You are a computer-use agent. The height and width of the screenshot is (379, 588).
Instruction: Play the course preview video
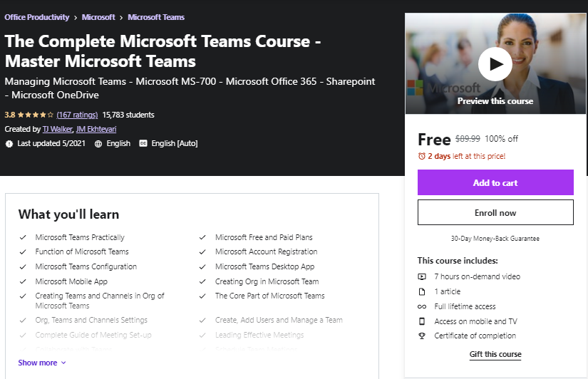point(495,65)
